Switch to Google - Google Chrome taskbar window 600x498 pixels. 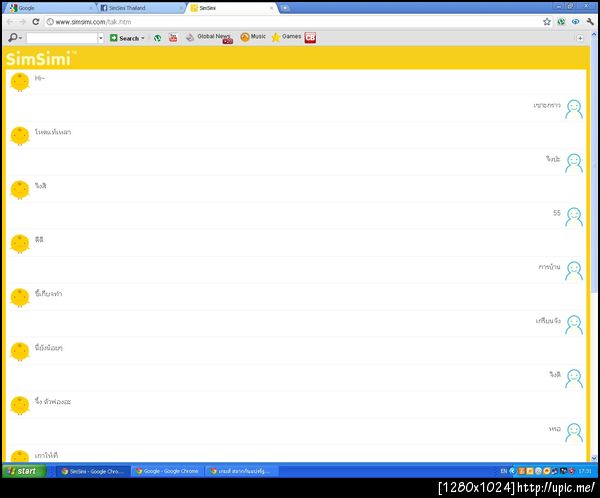click(x=168, y=471)
